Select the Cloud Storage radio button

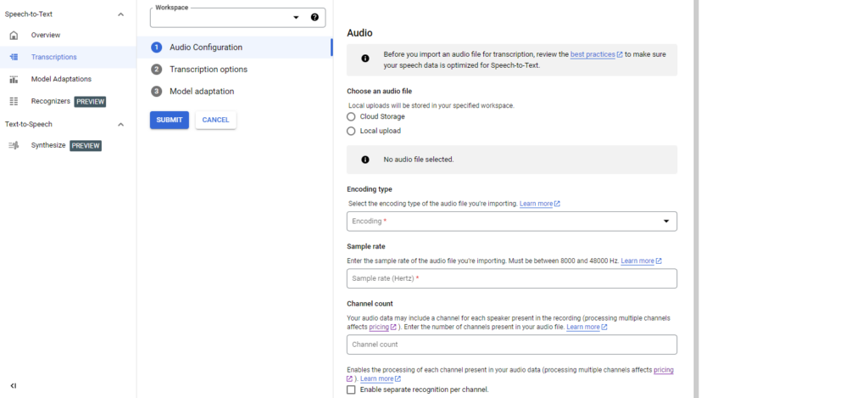[x=351, y=117]
